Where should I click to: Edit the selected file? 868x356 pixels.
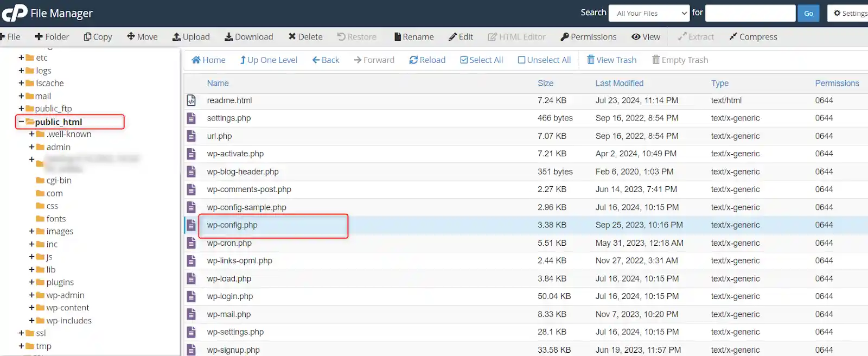461,37
